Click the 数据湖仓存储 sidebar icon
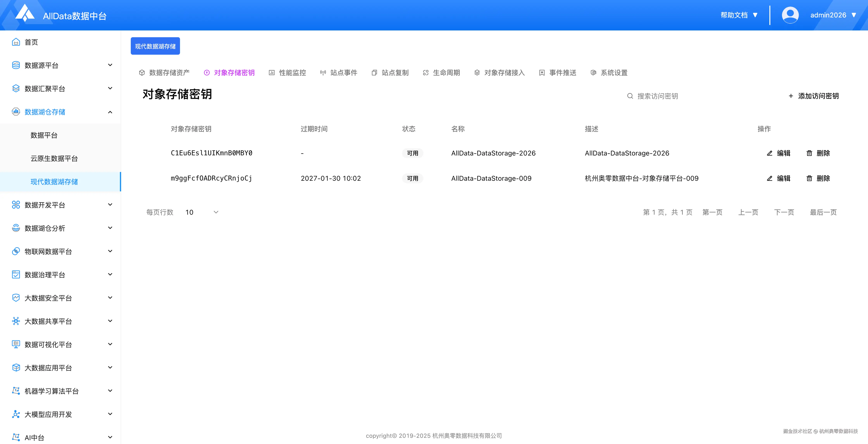The width and height of the screenshot is (868, 444). click(15, 112)
